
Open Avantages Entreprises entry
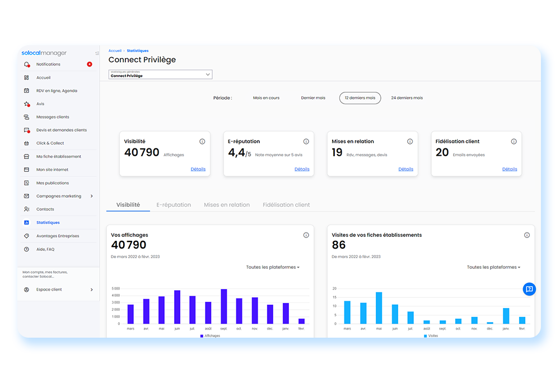click(x=58, y=236)
